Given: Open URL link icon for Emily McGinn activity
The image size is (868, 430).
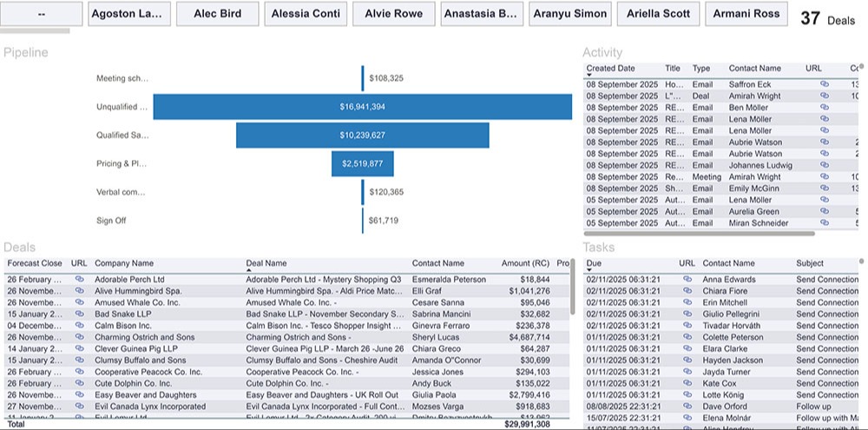Looking at the screenshot, I should [x=825, y=189].
